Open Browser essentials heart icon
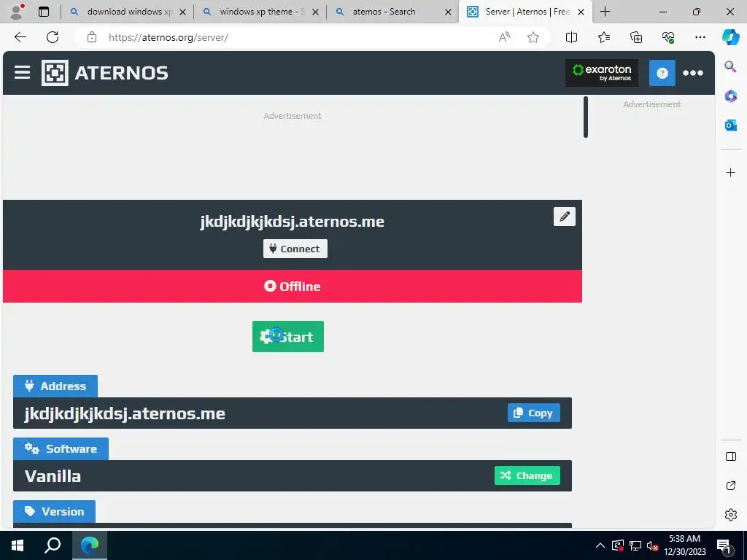Screen dimensions: 747x560 tap(668, 37)
